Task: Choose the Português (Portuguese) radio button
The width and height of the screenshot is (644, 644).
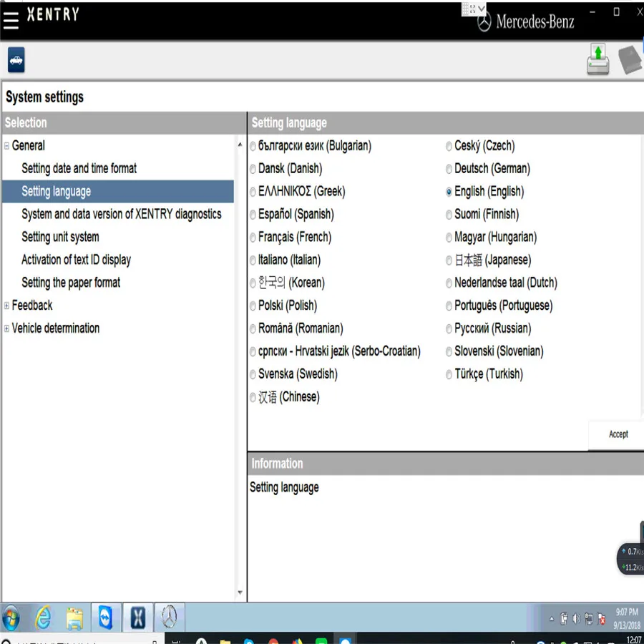Action: [x=449, y=306]
